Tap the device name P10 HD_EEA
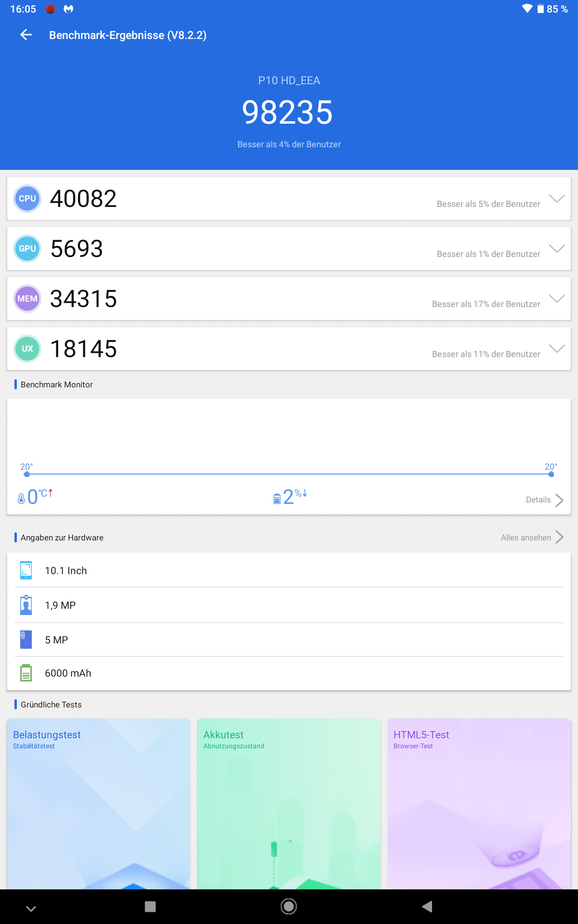The image size is (578, 924). (x=289, y=80)
